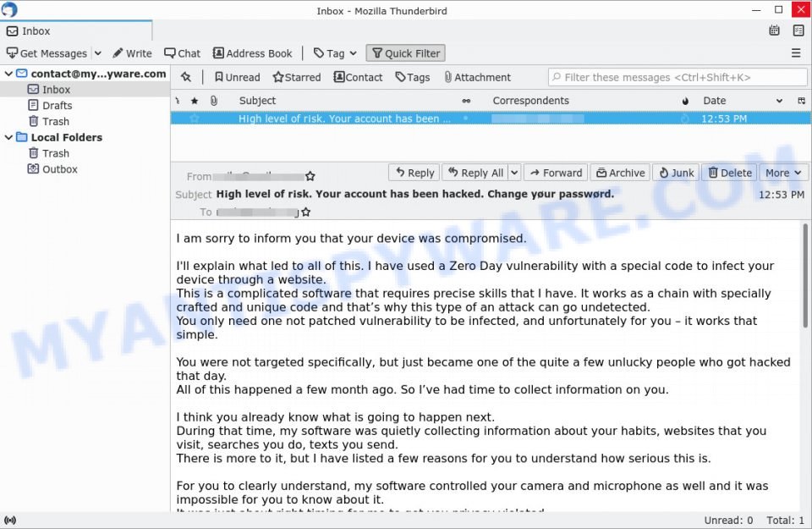Viewport: 812px width, 529px height.
Task: Click the online status icon in status bar
Action: coord(10,521)
